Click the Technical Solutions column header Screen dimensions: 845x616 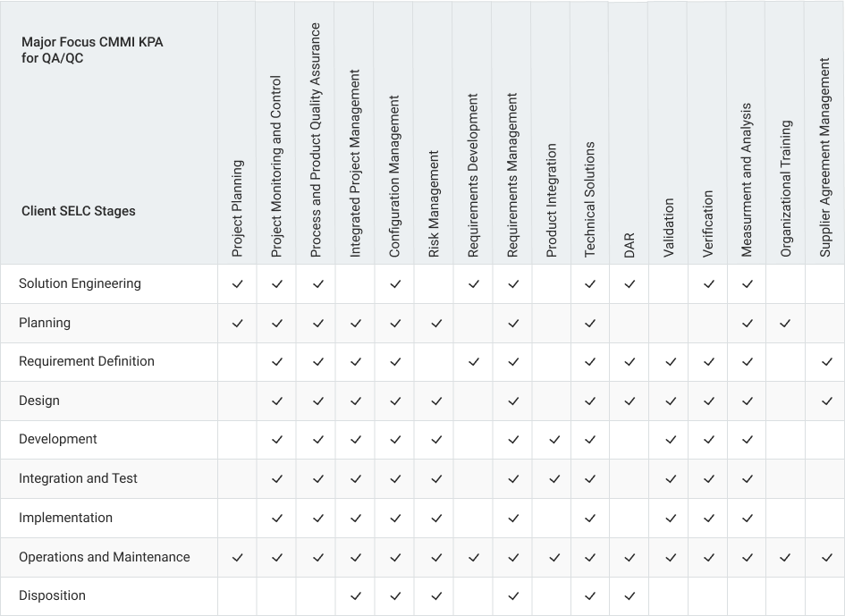[590, 200]
